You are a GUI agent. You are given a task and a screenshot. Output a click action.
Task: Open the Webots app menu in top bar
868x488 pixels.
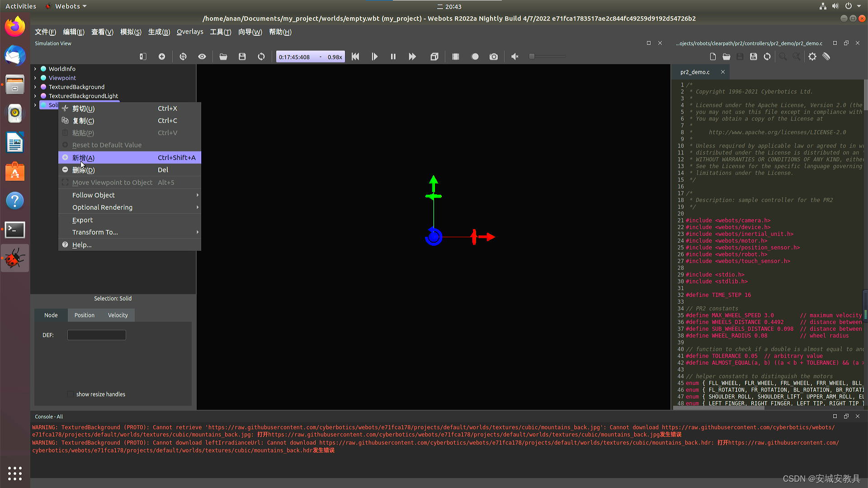[x=66, y=6]
